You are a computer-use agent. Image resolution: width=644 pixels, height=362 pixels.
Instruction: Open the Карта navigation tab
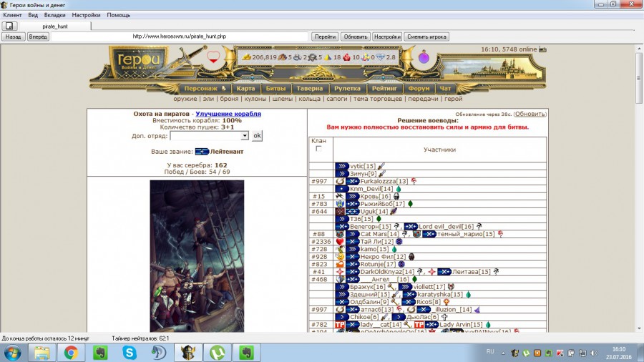[x=245, y=88]
